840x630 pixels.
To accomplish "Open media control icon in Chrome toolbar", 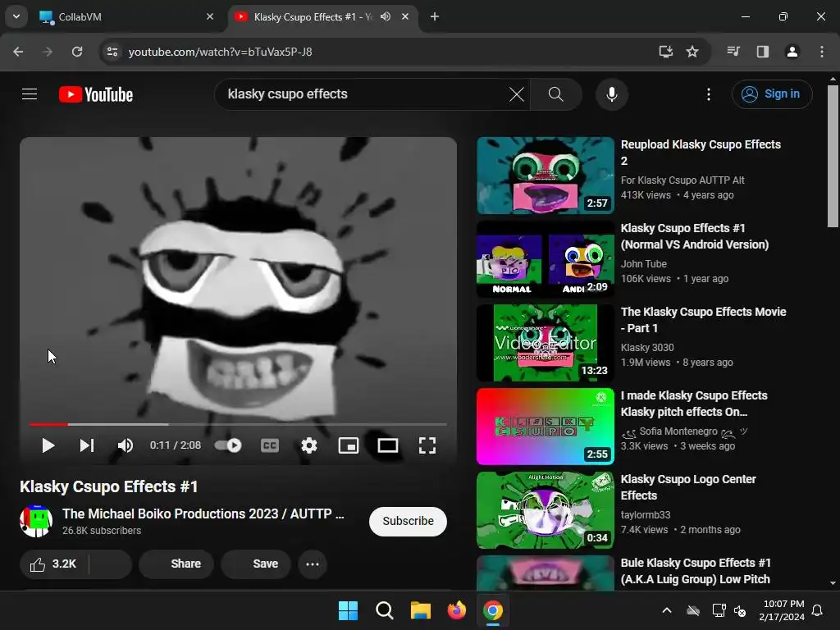I will pos(733,52).
